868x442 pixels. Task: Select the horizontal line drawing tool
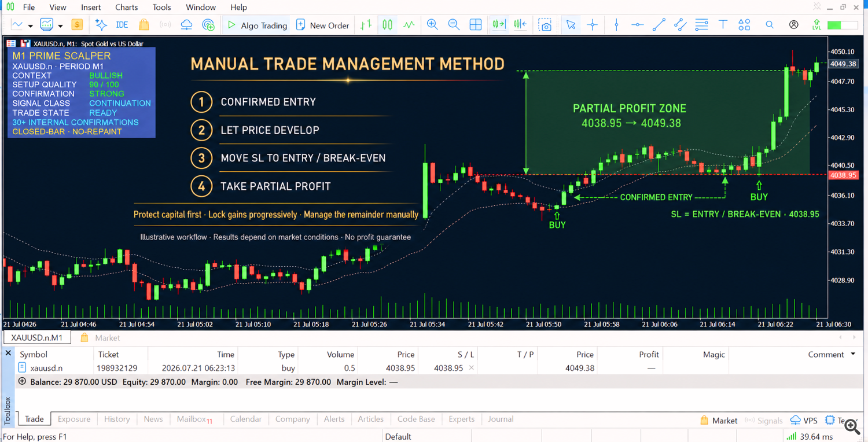tap(637, 25)
